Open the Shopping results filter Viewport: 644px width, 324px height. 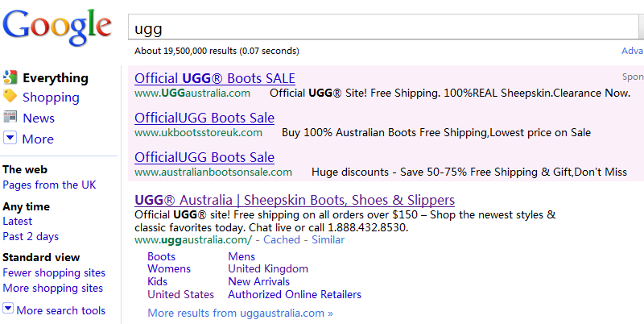click(51, 98)
